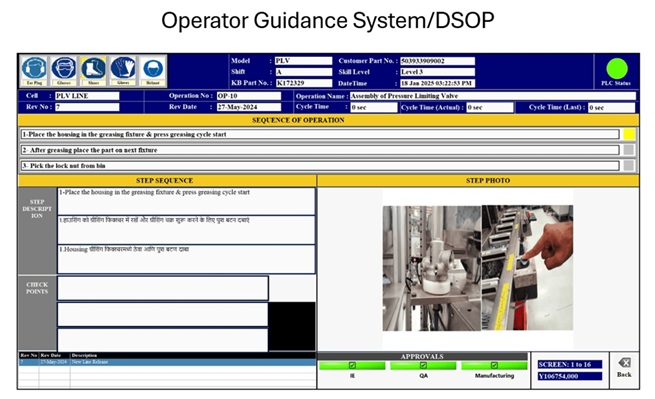Click the Skill Level field showing Level 3
The width and height of the screenshot is (655, 399).
point(437,72)
